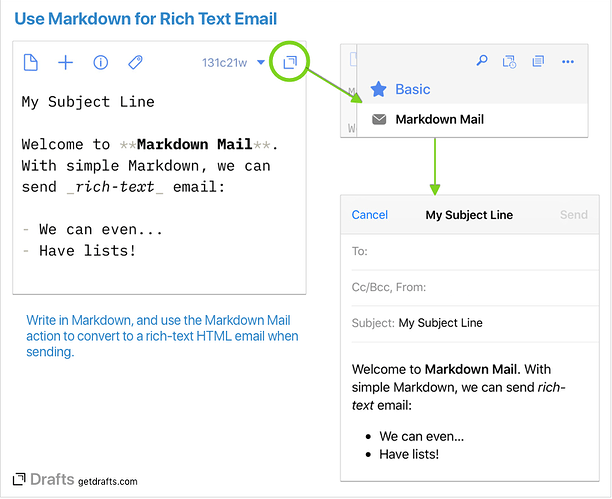Click the email body text starting Welcome to
Screen dimensions: 612x499
(x=458, y=387)
